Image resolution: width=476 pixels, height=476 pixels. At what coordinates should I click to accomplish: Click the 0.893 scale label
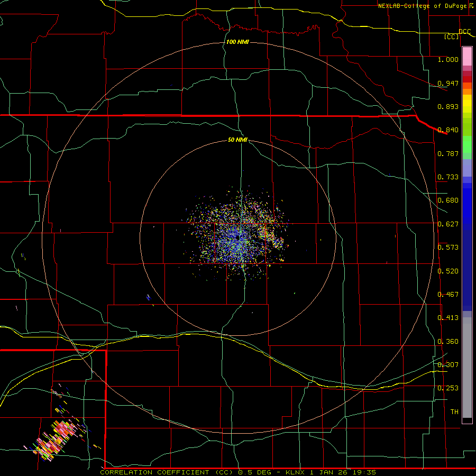(448, 106)
